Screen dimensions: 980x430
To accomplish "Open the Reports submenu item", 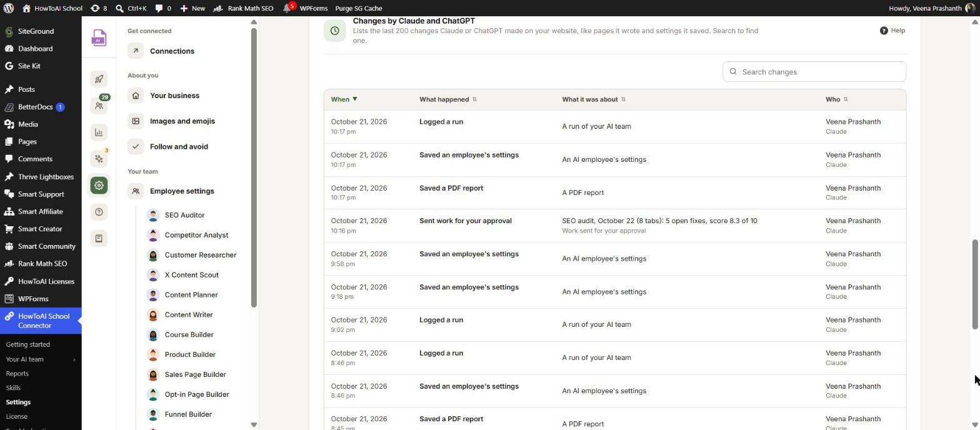I will click(x=17, y=374).
